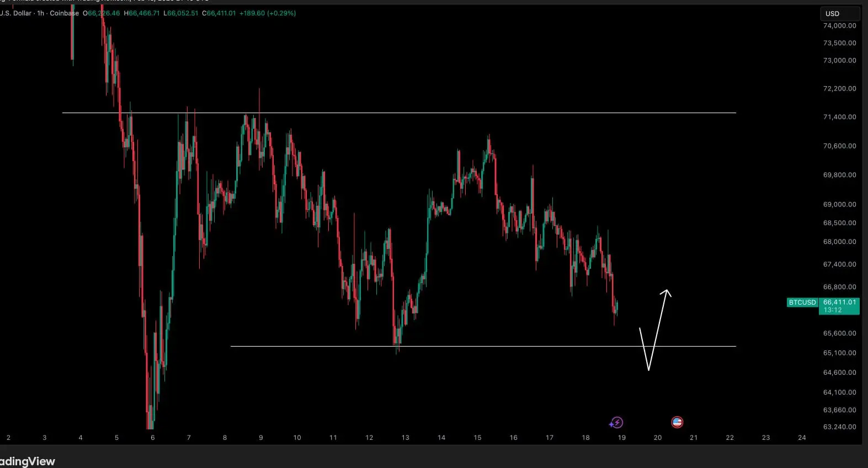Click the 63,660.00 price axis label

tap(839, 410)
